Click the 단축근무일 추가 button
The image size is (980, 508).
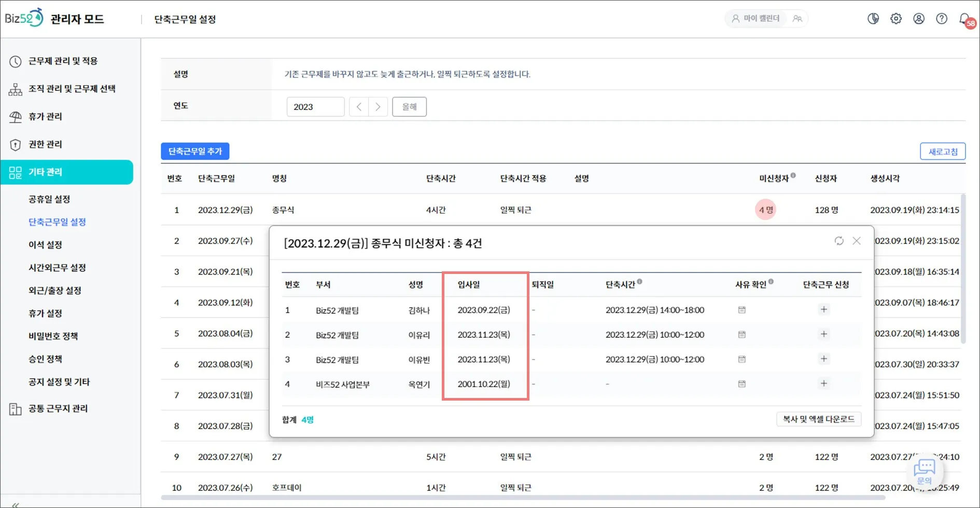click(195, 152)
